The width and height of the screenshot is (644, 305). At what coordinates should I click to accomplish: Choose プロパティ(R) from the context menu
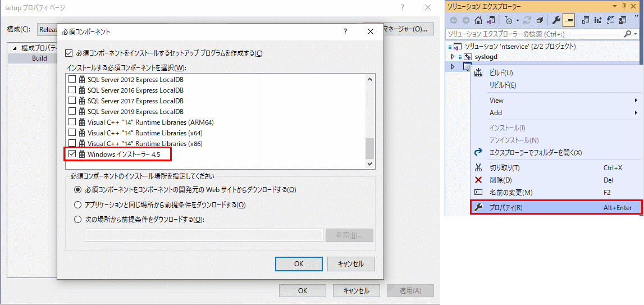tap(556, 208)
